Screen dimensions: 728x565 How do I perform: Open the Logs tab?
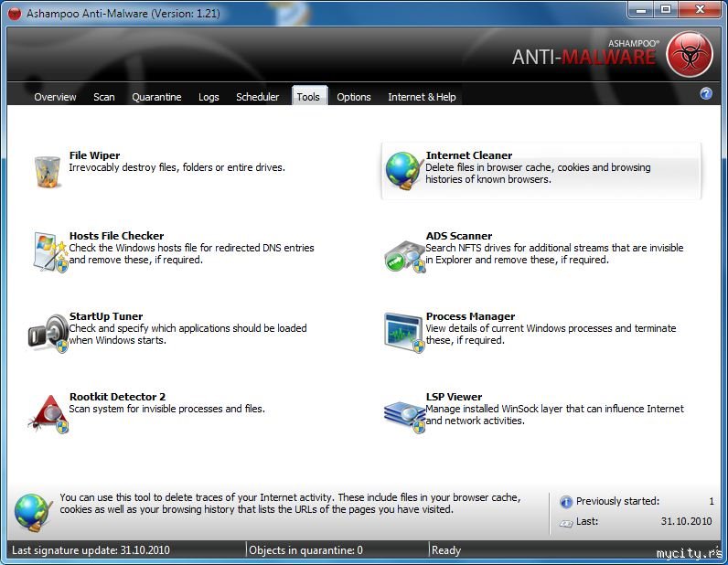[x=209, y=97]
